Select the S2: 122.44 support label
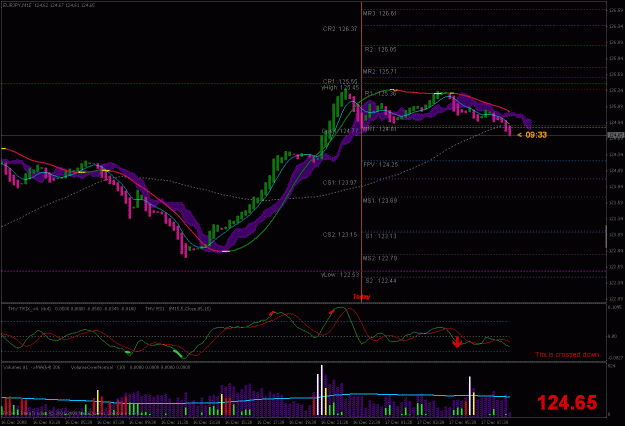Screen dimensions: 625x426 coord(381,281)
